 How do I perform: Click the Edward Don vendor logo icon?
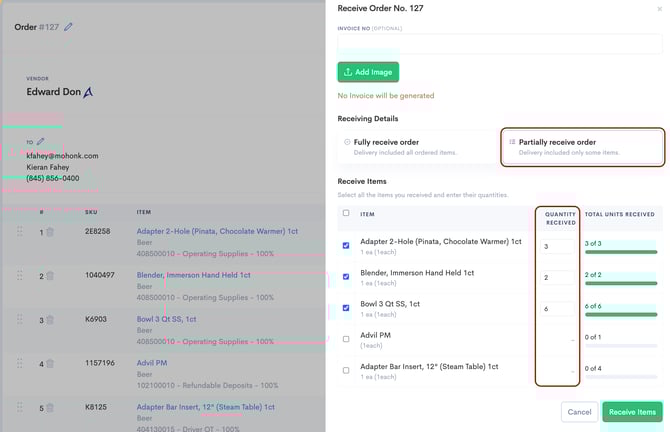point(88,92)
